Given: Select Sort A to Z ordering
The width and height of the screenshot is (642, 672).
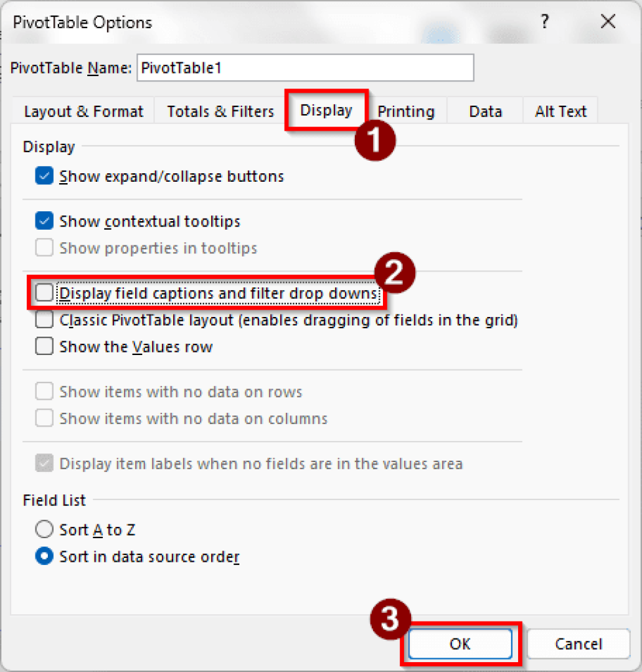Looking at the screenshot, I should point(43,529).
